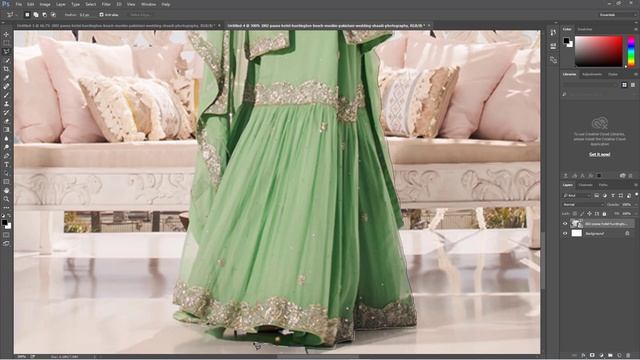Select the Polygonal Lasso tool in toolbar

point(6,52)
